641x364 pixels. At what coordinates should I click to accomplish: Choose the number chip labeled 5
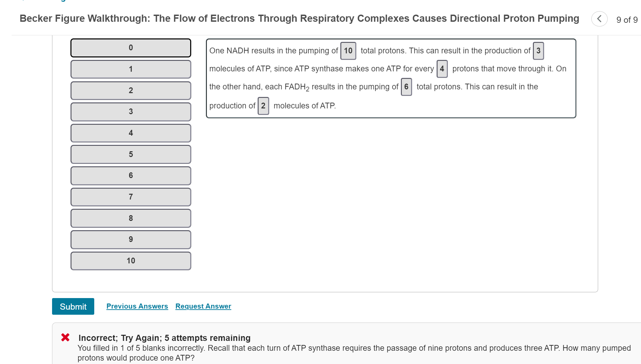click(131, 154)
